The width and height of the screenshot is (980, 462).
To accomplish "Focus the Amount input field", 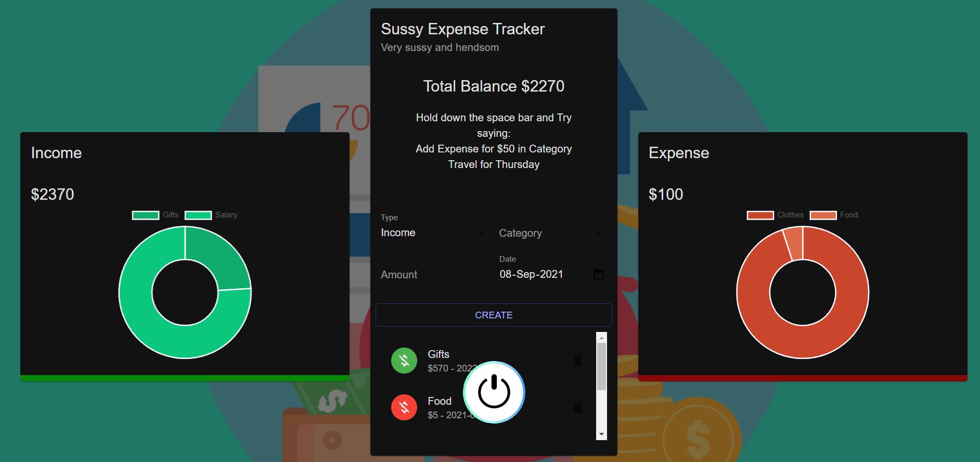I will coord(434,275).
